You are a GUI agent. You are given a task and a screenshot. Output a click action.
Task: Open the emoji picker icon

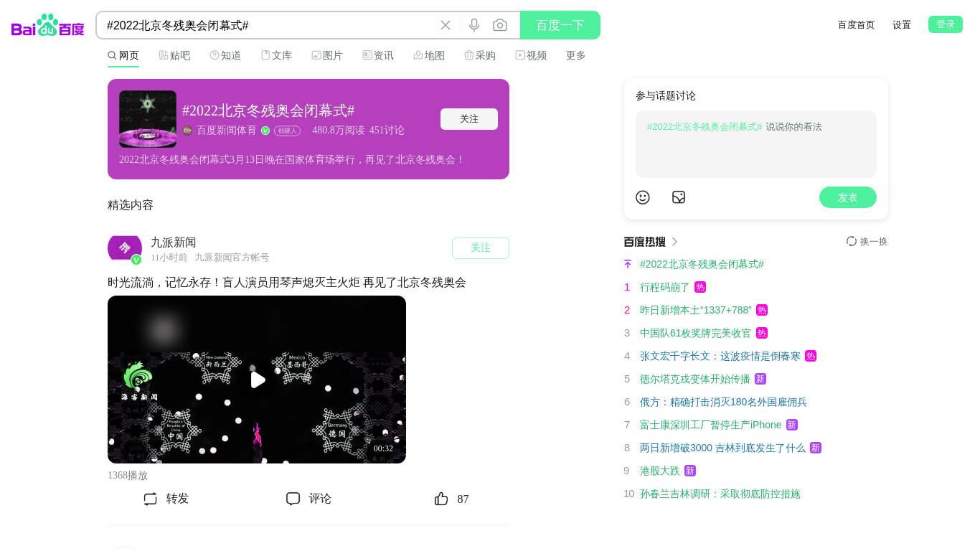click(x=643, y=197)
